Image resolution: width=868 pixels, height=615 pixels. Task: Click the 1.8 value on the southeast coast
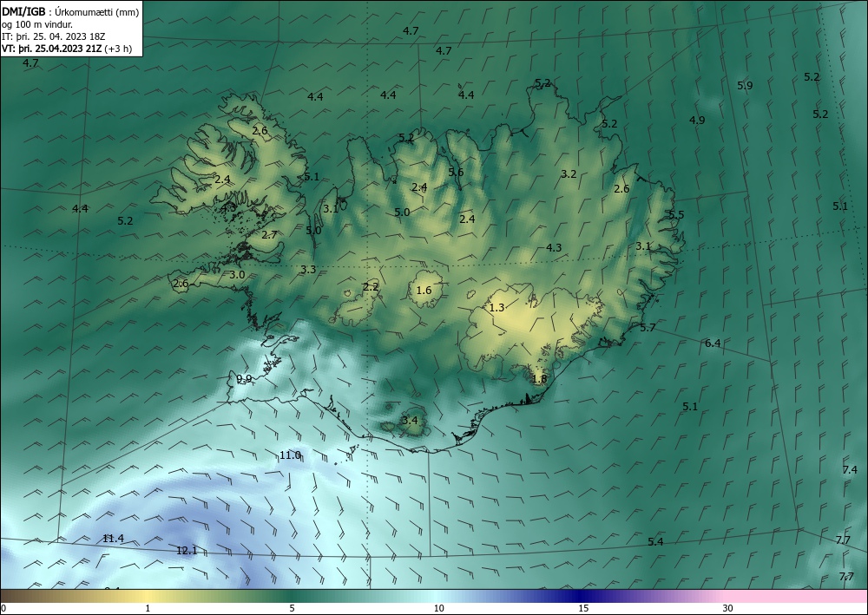coord(539,379)
